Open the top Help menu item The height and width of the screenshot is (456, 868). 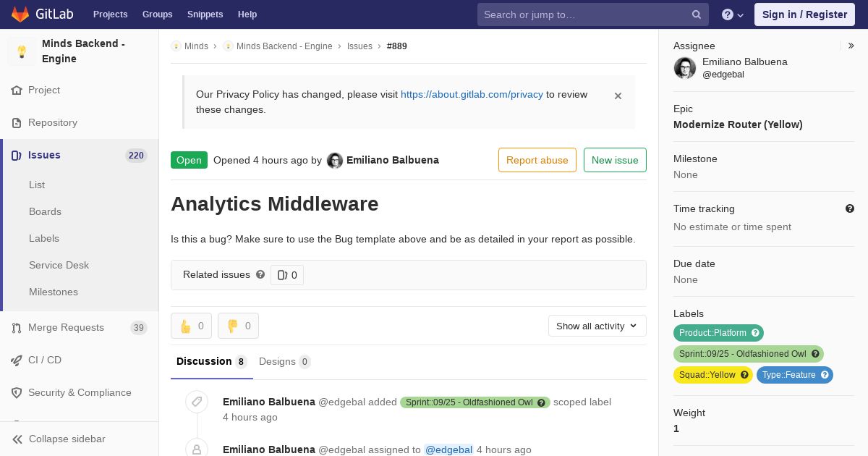247,14
